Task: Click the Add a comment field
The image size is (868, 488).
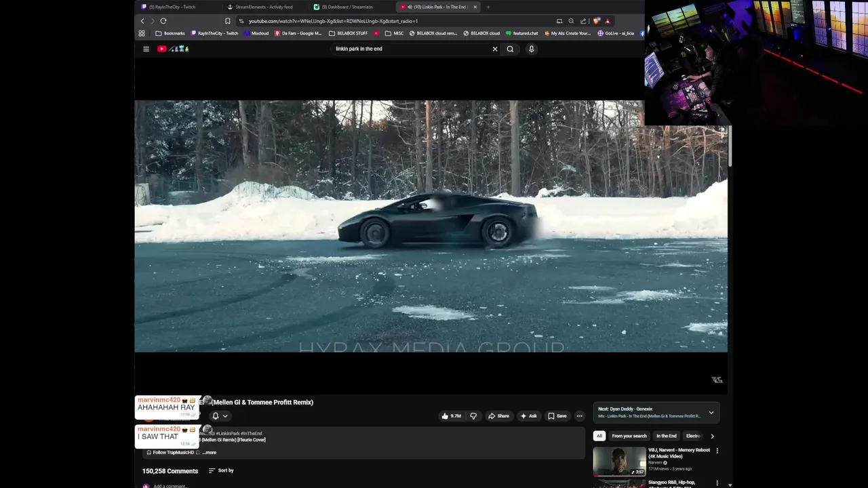Action: 170,486
